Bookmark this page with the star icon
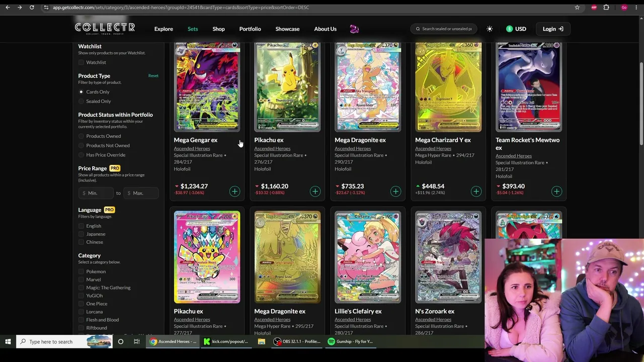This screenshot has width=644, height=362. click(577, 8)
